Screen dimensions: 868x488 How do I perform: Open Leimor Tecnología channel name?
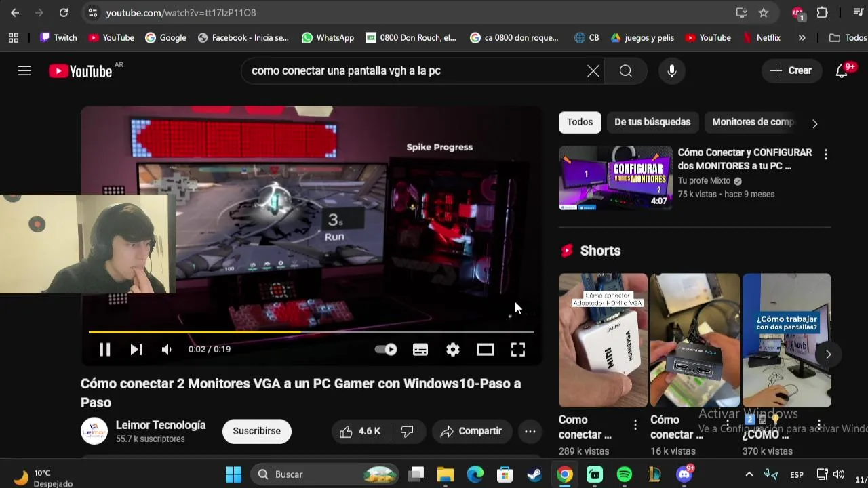[161, 425]
